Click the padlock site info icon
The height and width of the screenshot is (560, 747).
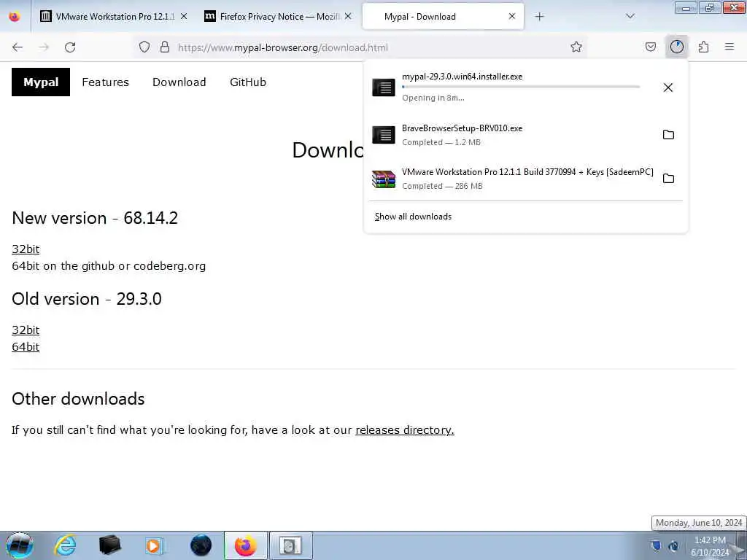click(x=165, y=47)
